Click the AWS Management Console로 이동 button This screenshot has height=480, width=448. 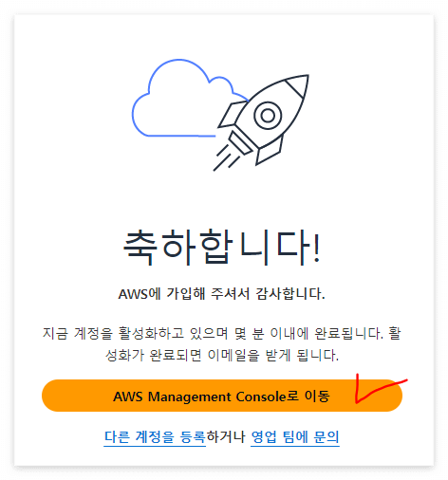pos(222,396)
